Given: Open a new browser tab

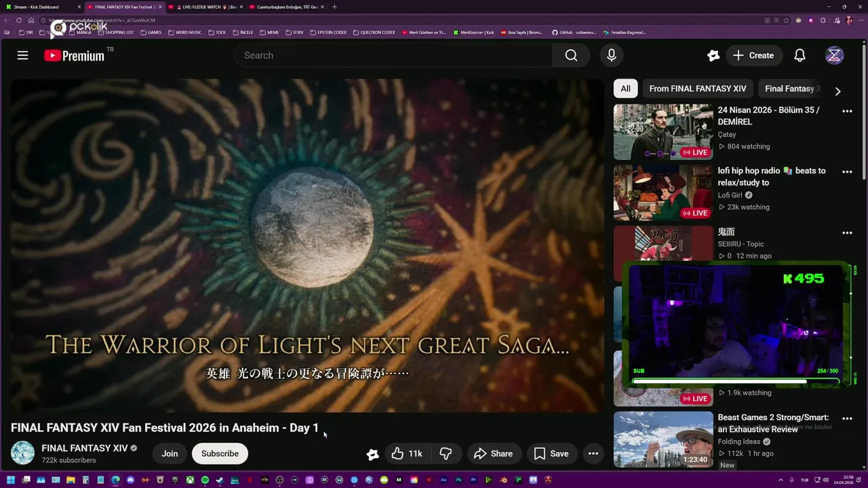Looking at the screenshot, I should tap(334, 7).
